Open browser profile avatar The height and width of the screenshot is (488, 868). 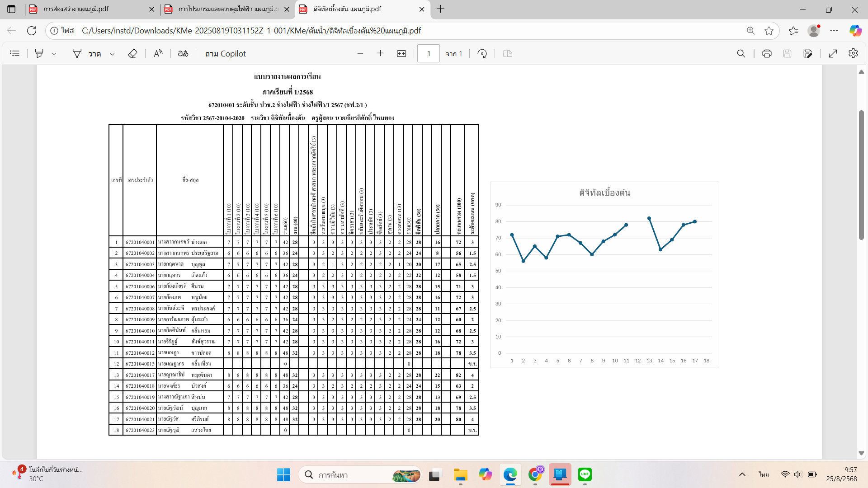[x=814, y=31]
